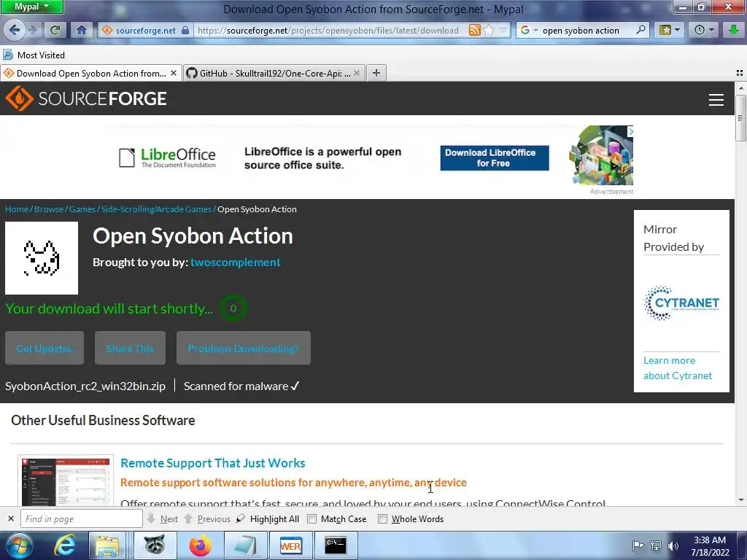Screen dimensions: 747x560
Task: Open the list all tabs button
Action: pos(740,73)
